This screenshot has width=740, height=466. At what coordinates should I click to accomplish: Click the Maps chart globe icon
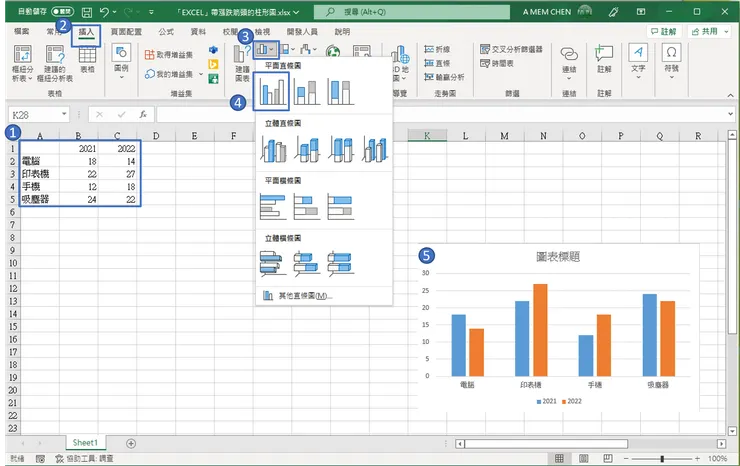(x=333, y=51)
